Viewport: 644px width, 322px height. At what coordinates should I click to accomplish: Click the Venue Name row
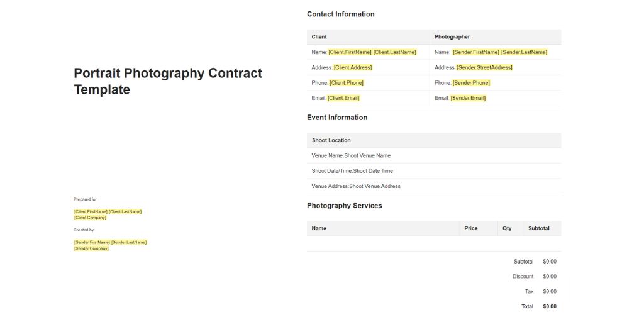[x=351, y=155]
